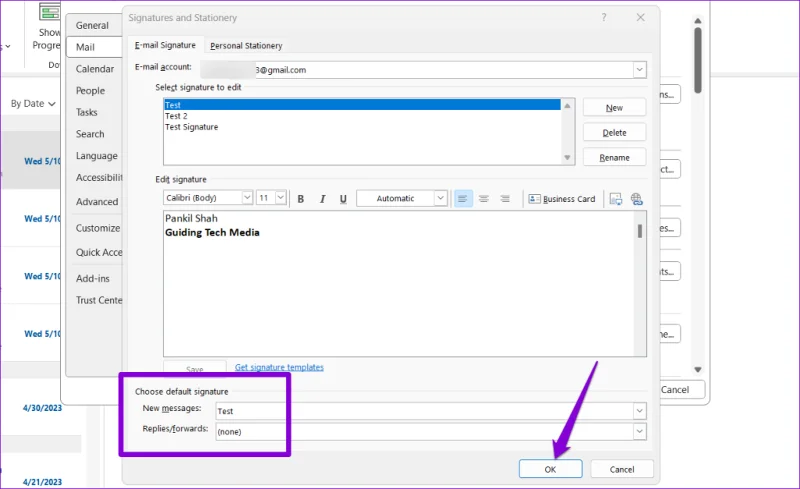Select 'Test 2' signature in list
This screenshot has width=800, height=489.
tap(362, 116)
